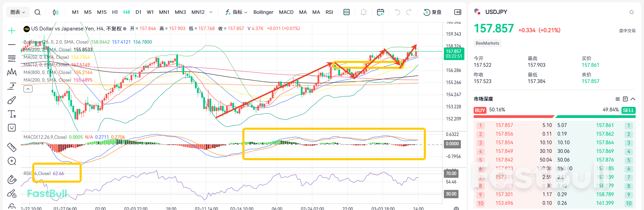Pick the ruler measurement tool
The width and height of the screenshot is (644, 210).
(12, 147)
